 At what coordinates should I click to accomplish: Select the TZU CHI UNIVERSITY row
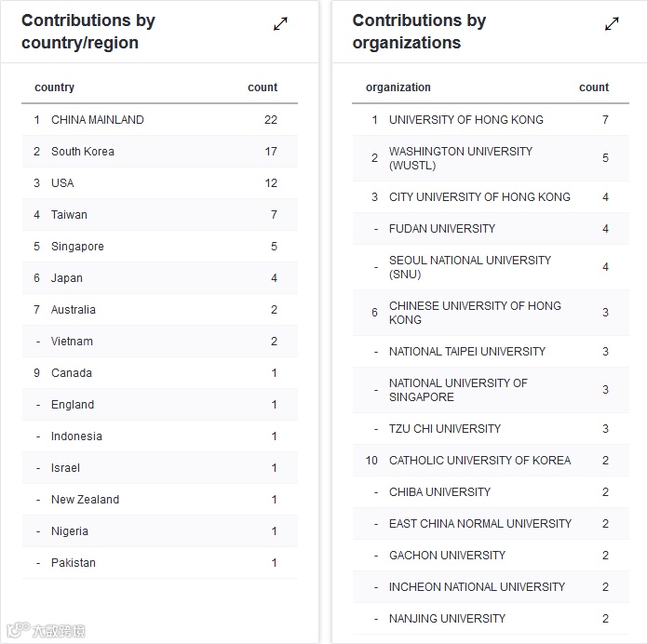445,429
